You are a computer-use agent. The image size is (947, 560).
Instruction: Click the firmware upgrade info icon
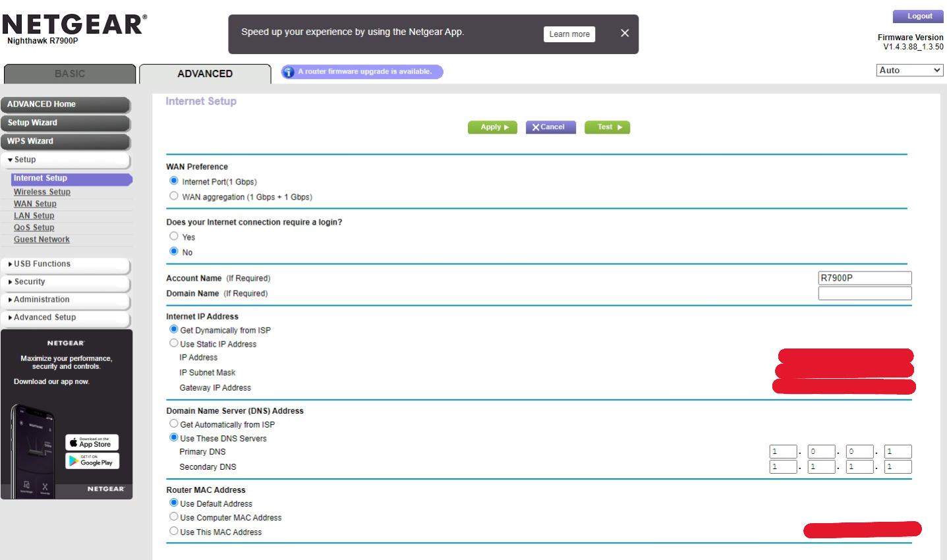(x=288, y=72)
